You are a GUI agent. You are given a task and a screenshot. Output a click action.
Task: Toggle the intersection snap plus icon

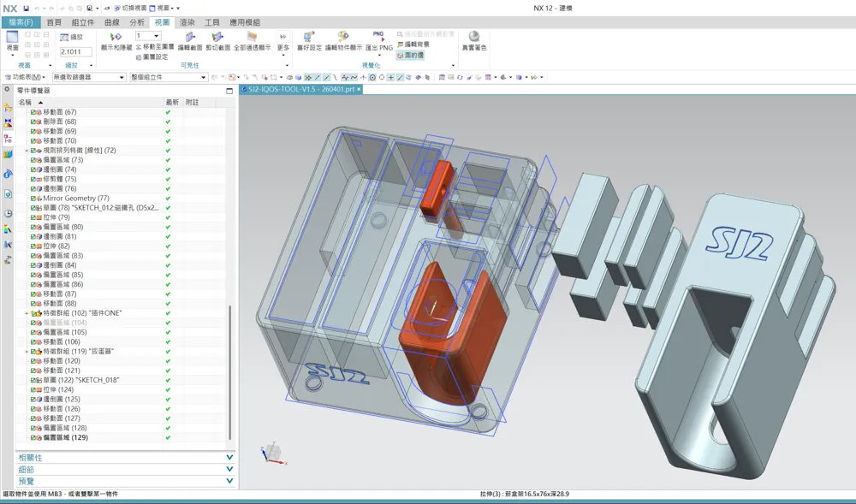tap(391, 78)
